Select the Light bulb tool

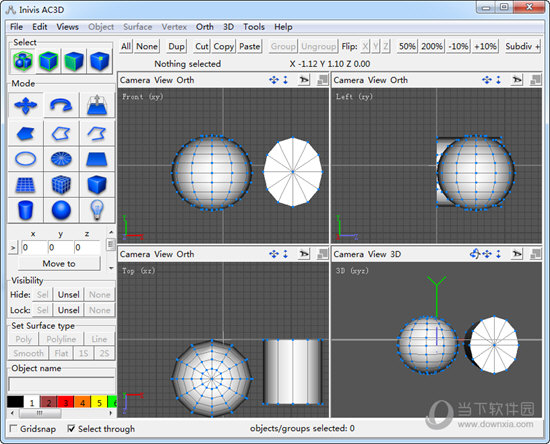click(x=97, y=210)
